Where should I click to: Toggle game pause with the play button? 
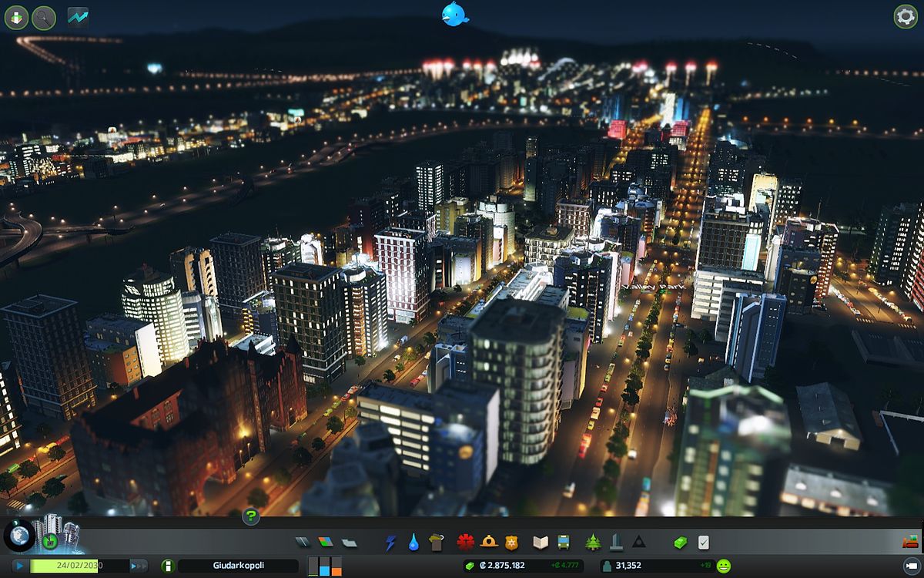(20, 566)
